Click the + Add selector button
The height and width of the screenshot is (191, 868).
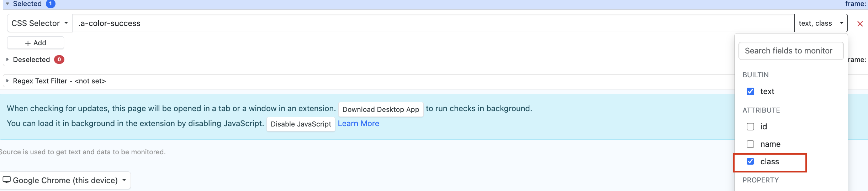(36, 43)
